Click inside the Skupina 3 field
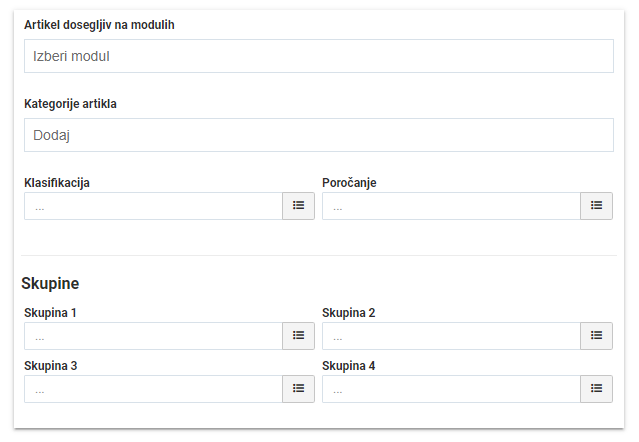 (x=153, y=389)
